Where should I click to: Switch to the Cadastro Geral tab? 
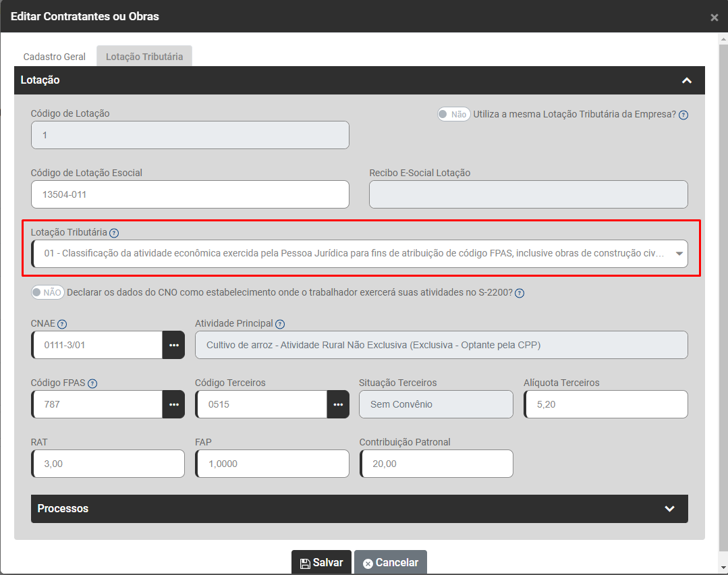tap(55, 57)
